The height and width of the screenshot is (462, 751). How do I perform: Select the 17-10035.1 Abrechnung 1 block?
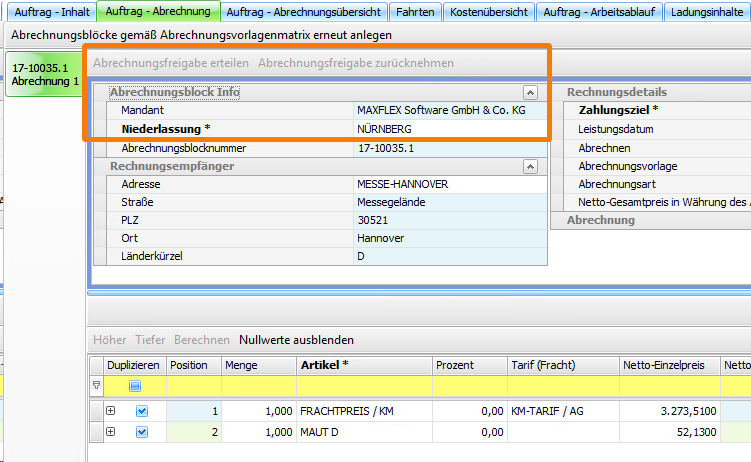pyautogui.click(x=44, y=75)
